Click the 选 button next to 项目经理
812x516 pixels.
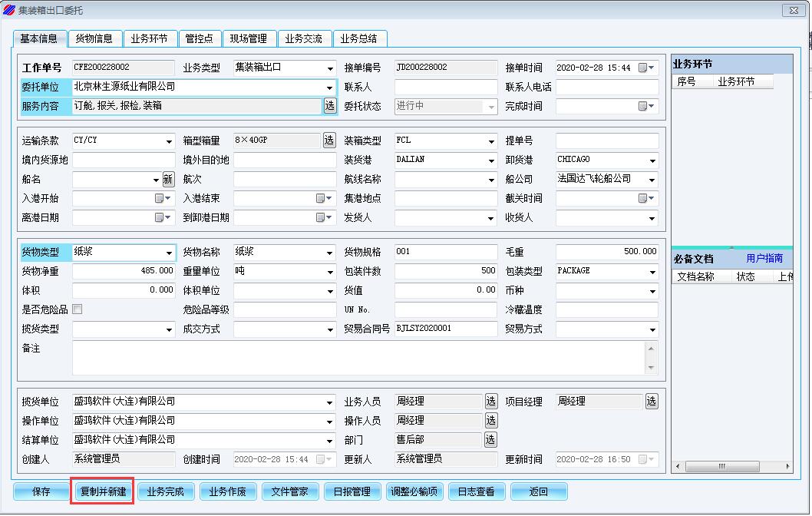651,401
